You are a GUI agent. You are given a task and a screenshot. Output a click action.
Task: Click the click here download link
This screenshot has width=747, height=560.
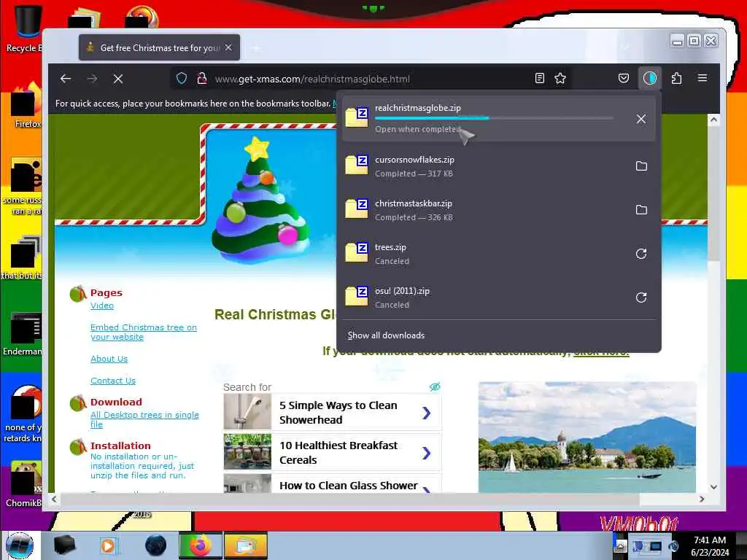tap(601, 352)
